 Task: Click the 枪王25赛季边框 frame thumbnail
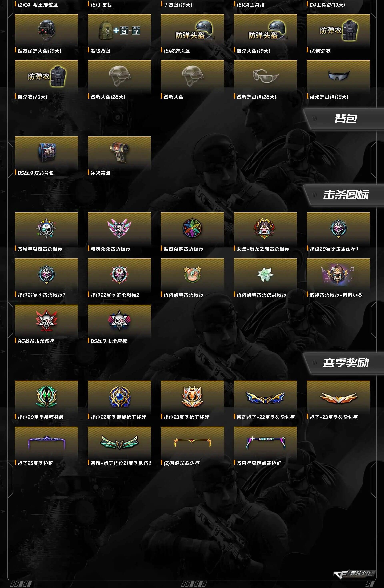click(x=46, y=443)
